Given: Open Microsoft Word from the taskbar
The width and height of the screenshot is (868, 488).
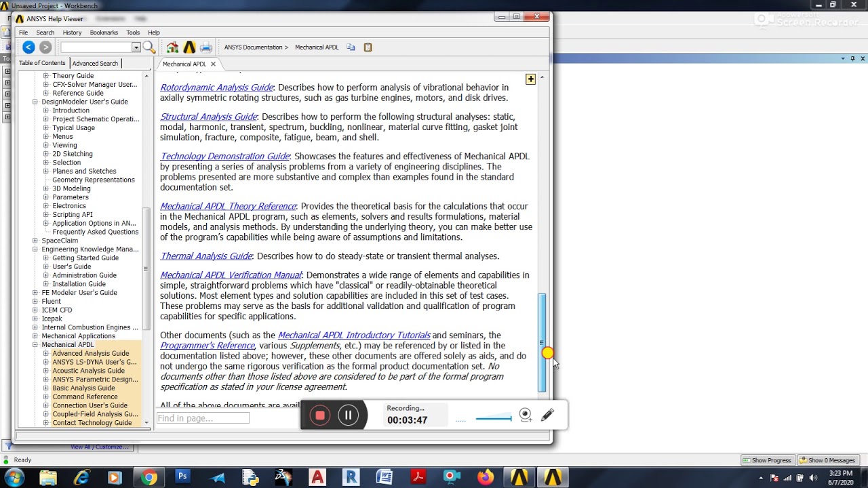Looking at the screenshot, I should point(384,477).
